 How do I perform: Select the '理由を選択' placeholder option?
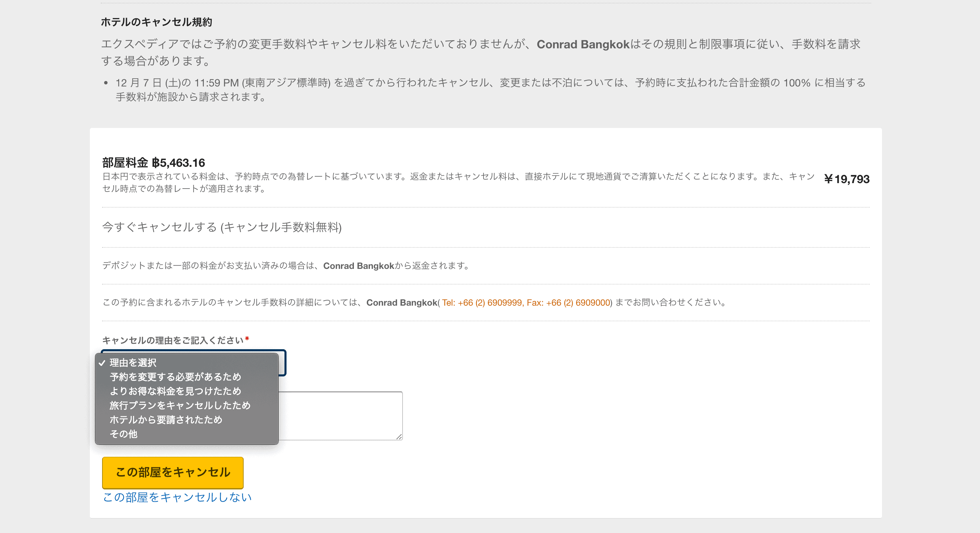pos(133,362)
